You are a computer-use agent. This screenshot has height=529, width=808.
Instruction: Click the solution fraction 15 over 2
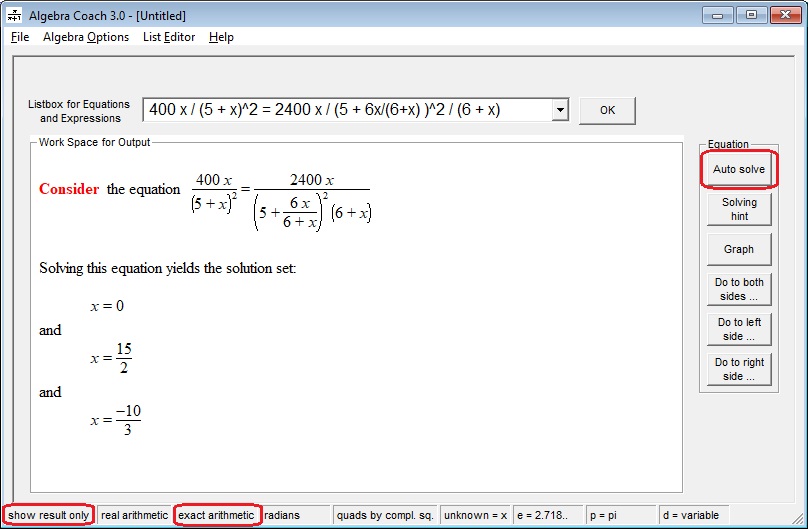(x=124, y=358)
